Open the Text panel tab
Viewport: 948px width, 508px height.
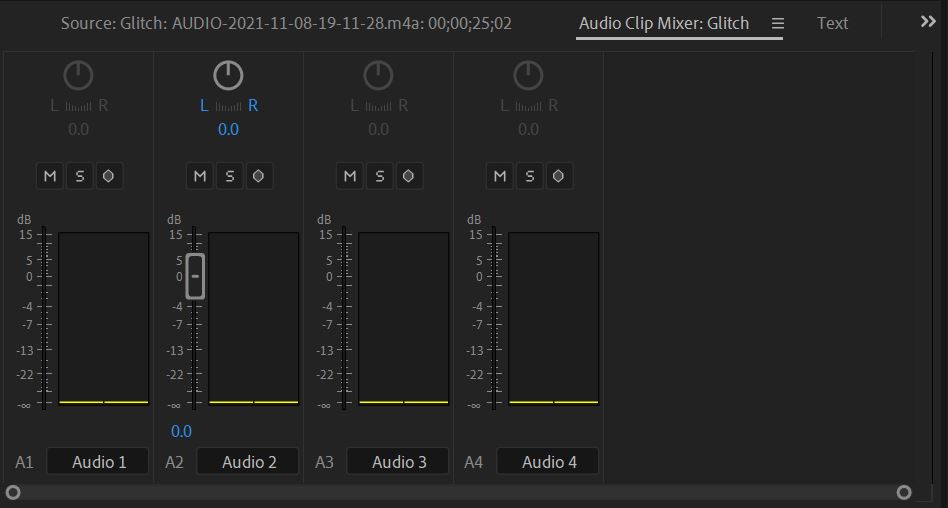832,23
